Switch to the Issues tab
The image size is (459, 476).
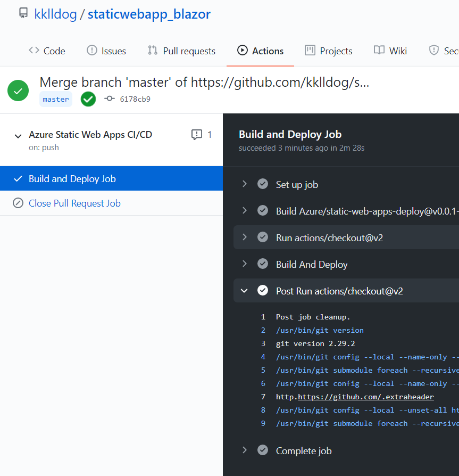[106, 51]
